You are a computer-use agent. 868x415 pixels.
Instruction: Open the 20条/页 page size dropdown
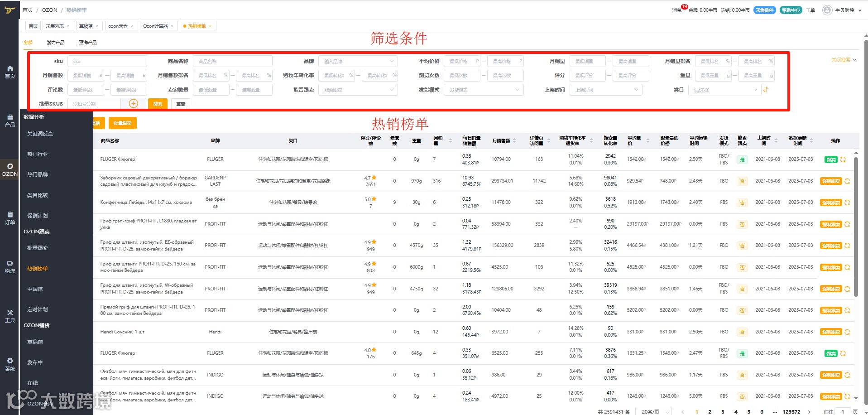click(653, 411)
